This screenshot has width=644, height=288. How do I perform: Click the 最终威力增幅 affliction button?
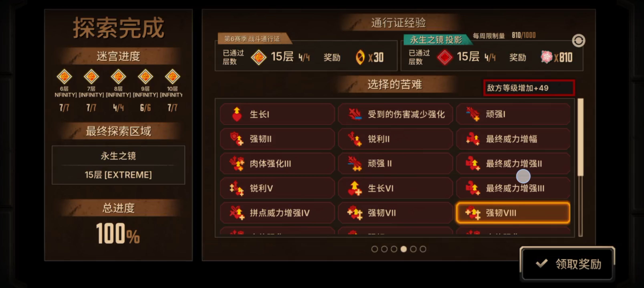[x=513, y=139]
